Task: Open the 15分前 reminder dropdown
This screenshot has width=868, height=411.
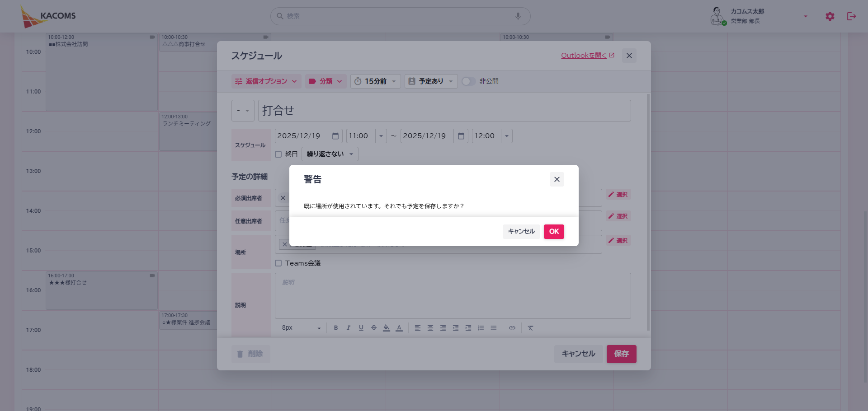Action: tap(375, 81)
